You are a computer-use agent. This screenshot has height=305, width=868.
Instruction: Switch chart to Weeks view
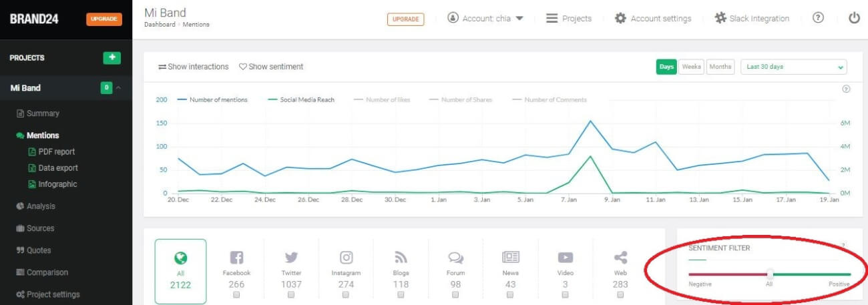(691, 67)
